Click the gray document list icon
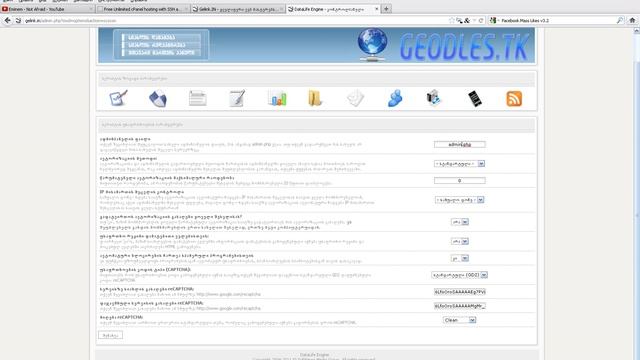The width and height of the screenshot is (640, 360). tap(198, 98)
